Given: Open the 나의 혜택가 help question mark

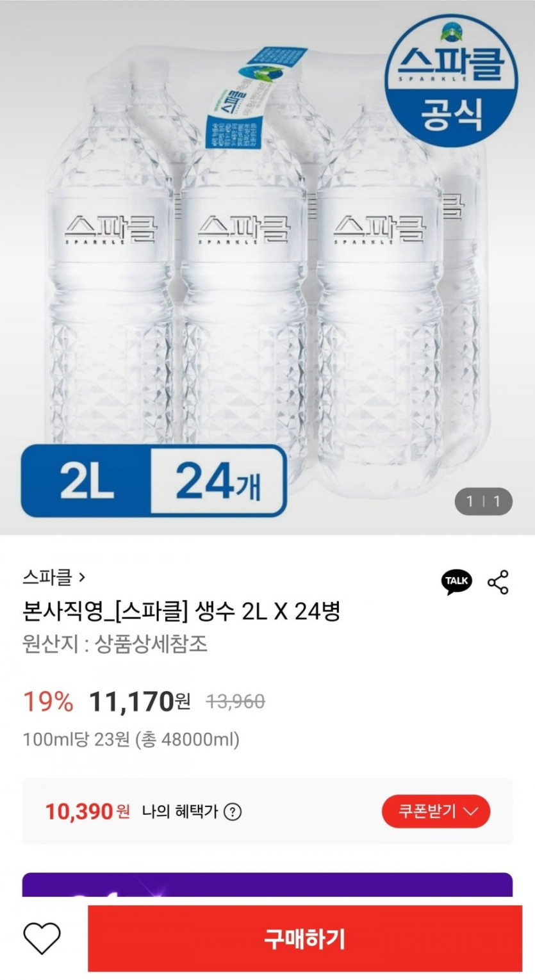Looking at the screenshot, I should (233, 812).
